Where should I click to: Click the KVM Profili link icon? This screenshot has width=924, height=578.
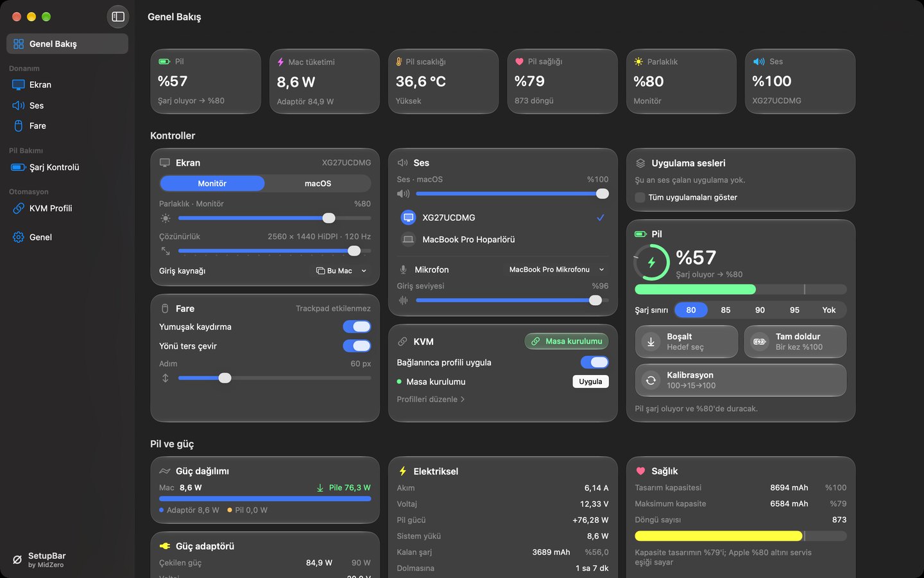tap(19, 208)
